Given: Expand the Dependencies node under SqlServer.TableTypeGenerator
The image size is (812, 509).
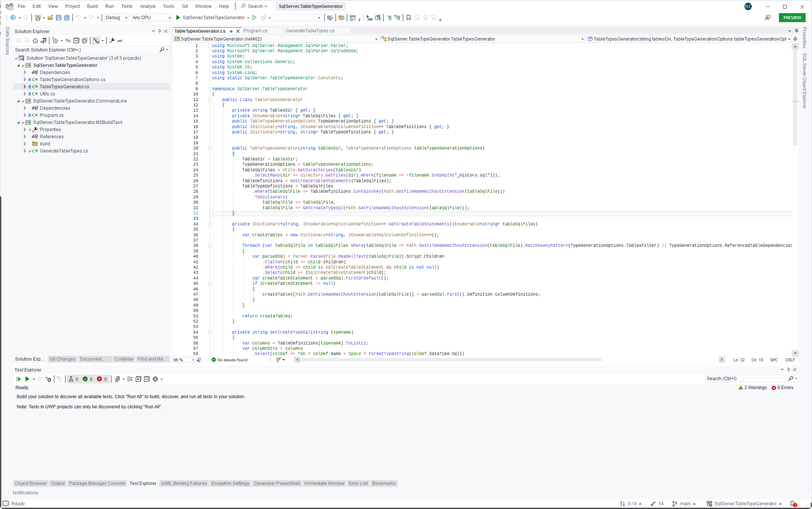Looking at the screenshot, I should (x=25, y=72).
